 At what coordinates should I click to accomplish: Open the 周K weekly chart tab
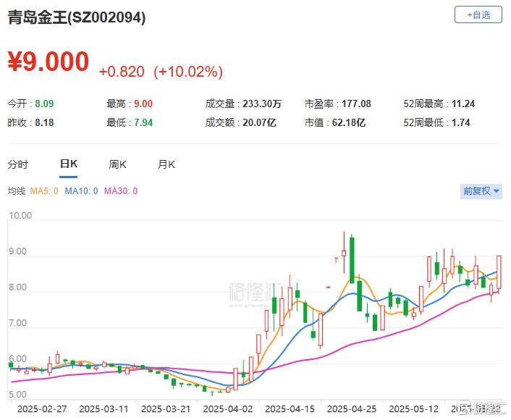pyautogui.click(x=117, y=164)
